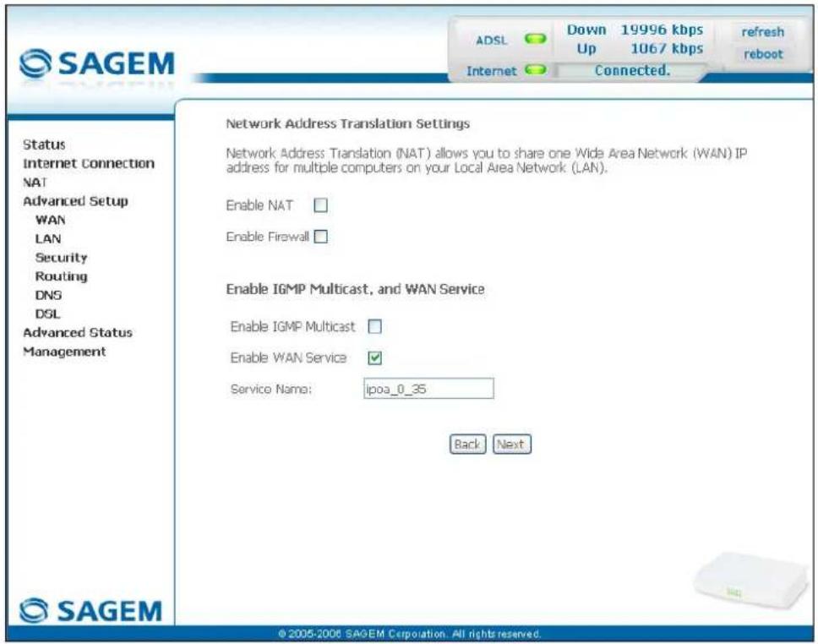Go to the LAN submenu
Screen dimensions: 818x644
48,238
